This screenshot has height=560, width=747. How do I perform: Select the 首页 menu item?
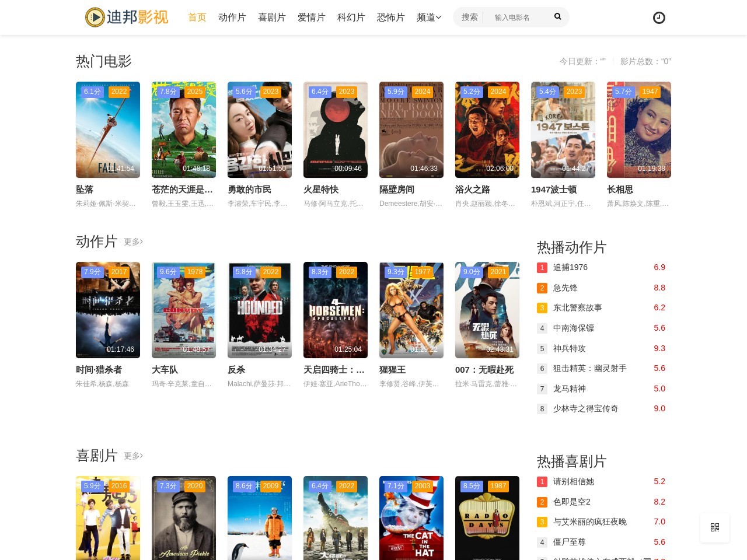pos(197,17)
